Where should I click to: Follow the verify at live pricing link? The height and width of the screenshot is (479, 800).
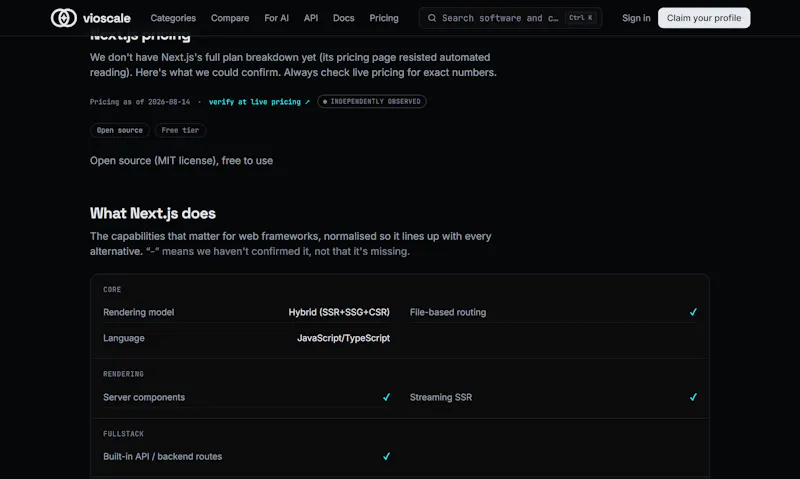point(259,102)
